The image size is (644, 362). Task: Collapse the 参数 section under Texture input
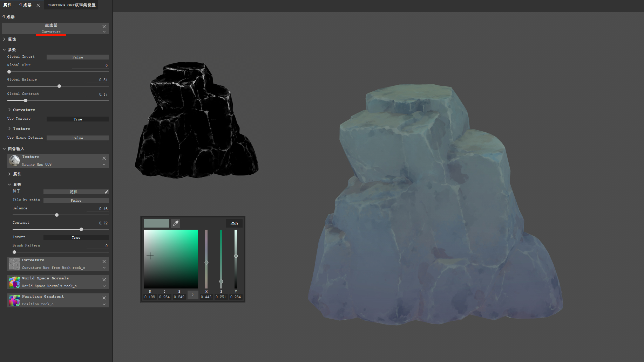(x=9, y=185)
